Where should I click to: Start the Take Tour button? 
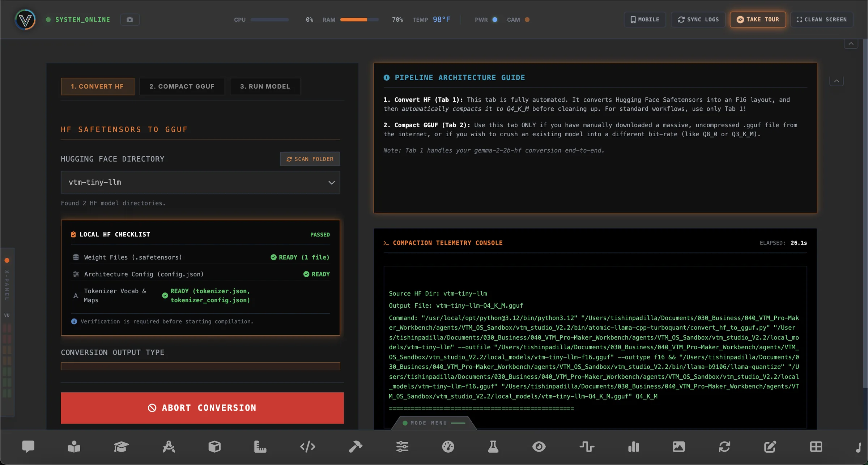pyautogui.click(x=758, y=20)
